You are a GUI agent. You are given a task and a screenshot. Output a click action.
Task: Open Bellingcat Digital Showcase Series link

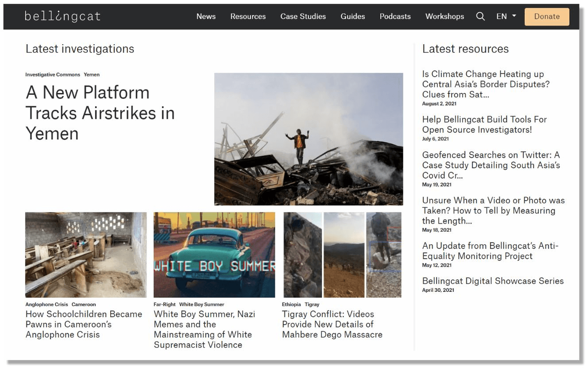[492, 281]
